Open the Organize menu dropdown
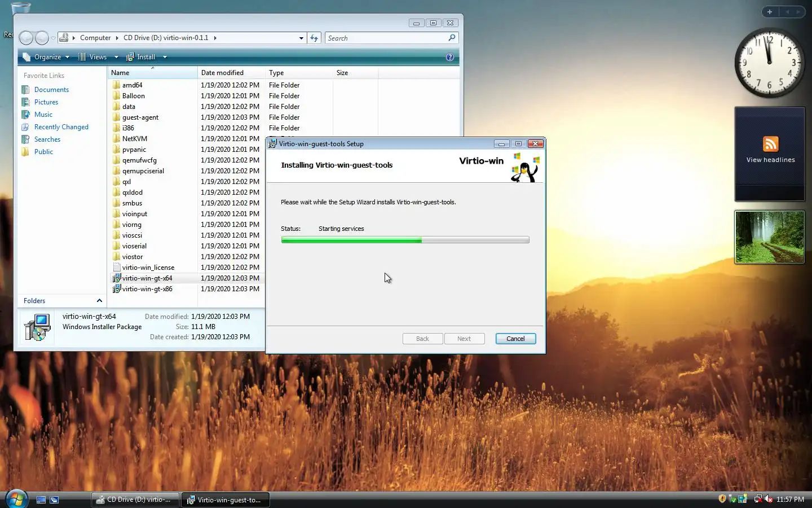Image resolution: width=812 pixels, height=508 pixels. [46, 57]
